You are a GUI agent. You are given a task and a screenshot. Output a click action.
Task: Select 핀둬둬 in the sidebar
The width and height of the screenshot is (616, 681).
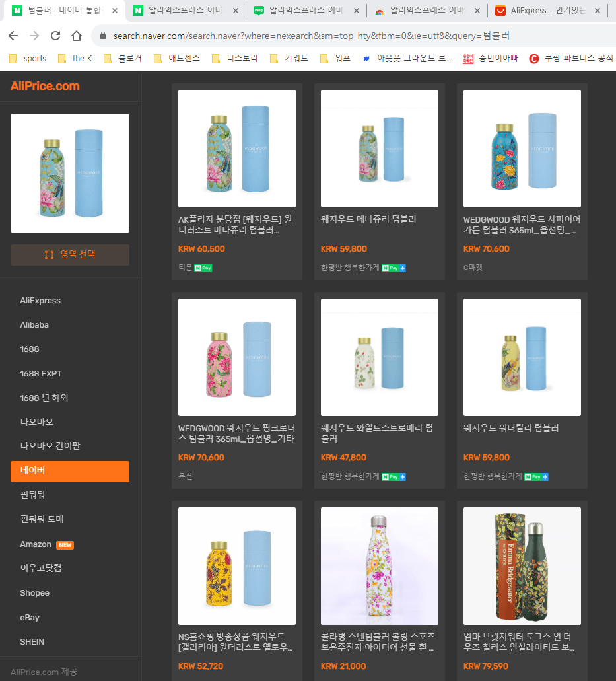32,494
